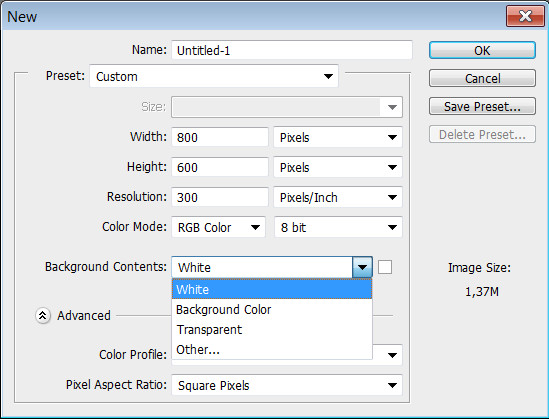Click the Cancel button
Image resolution: width=549 pixels, height=419 pixels.
(x=482, y=78)
